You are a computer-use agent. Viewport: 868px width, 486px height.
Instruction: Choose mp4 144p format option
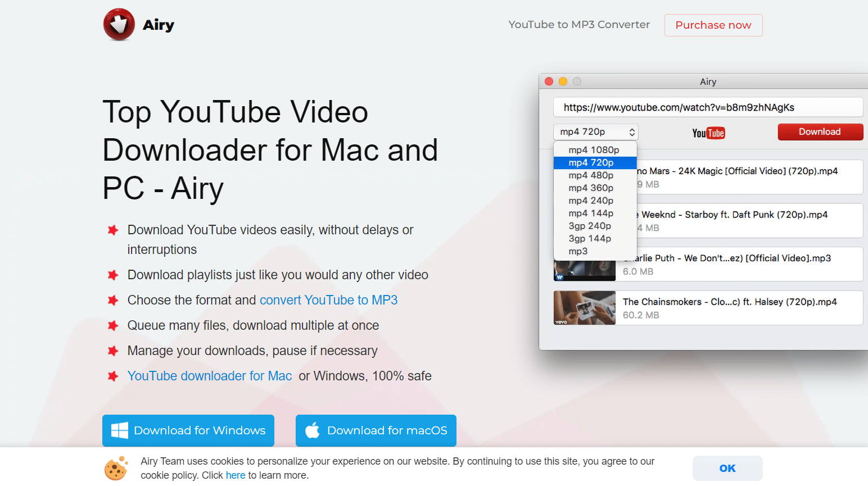(595, 213)
